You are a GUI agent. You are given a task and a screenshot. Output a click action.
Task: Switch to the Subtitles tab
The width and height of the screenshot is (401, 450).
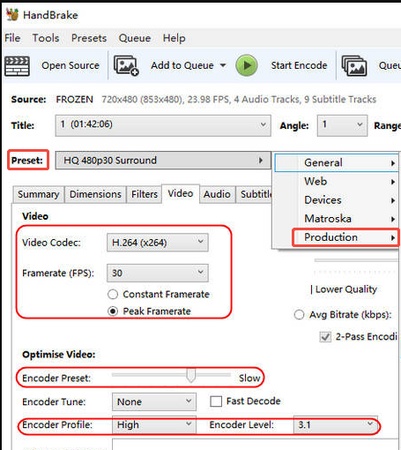click(255, 194)
